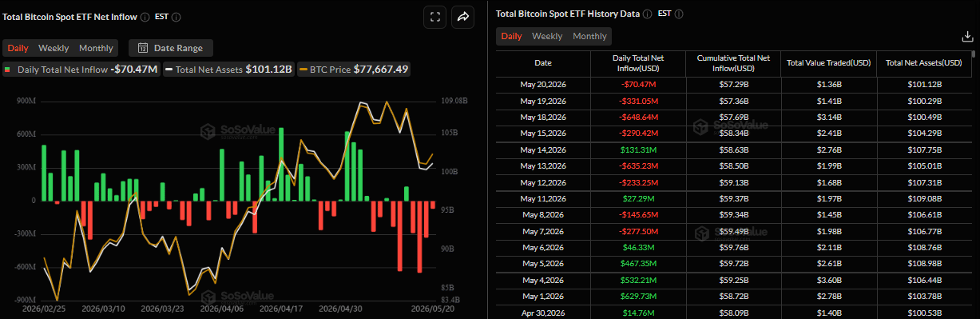Click the fullscreen expand icon on chart
Screen dimensions: 980x319
point(434,17)
